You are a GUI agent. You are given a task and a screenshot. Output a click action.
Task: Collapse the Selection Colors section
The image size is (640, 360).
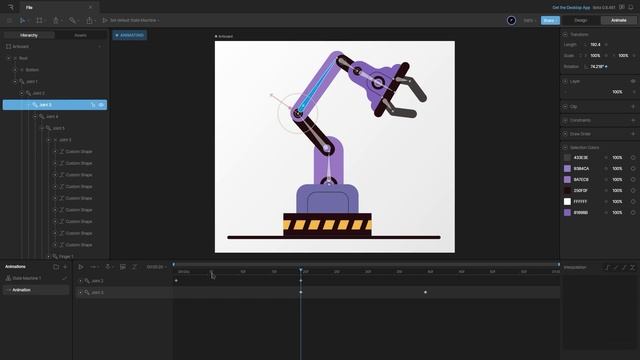click(x=565, y=147)
